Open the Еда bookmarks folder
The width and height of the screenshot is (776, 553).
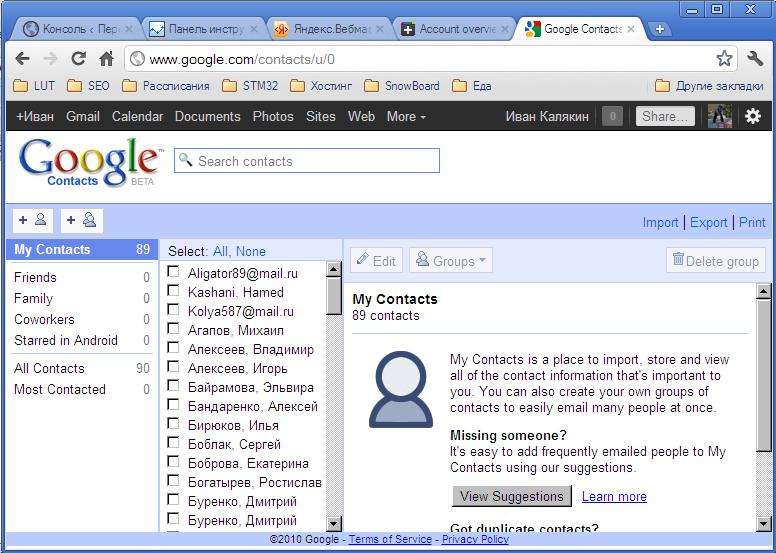pyautogui.click(x=472, y=86)
